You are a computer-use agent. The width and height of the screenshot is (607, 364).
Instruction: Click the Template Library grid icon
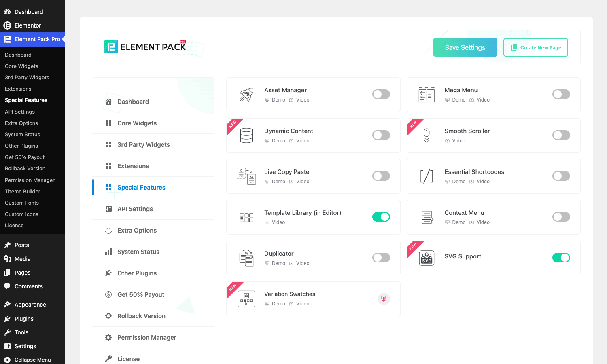click(x=246, y=218)
